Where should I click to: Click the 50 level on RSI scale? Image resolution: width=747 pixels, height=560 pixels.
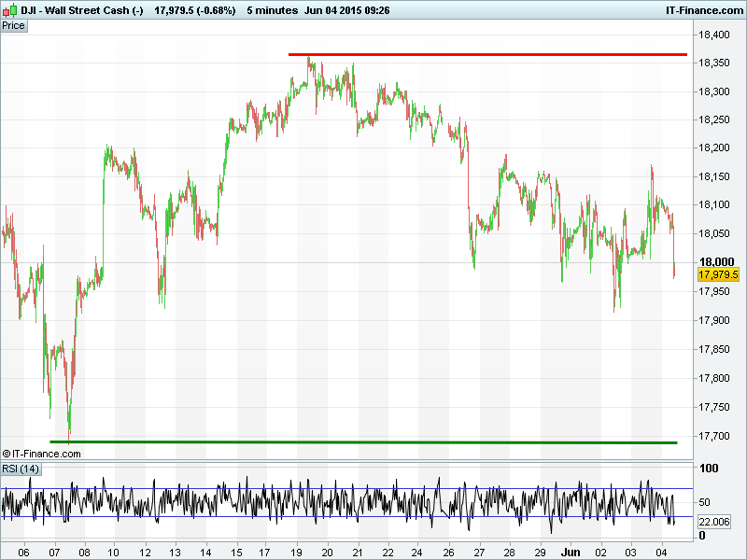[x=706, y=502]
